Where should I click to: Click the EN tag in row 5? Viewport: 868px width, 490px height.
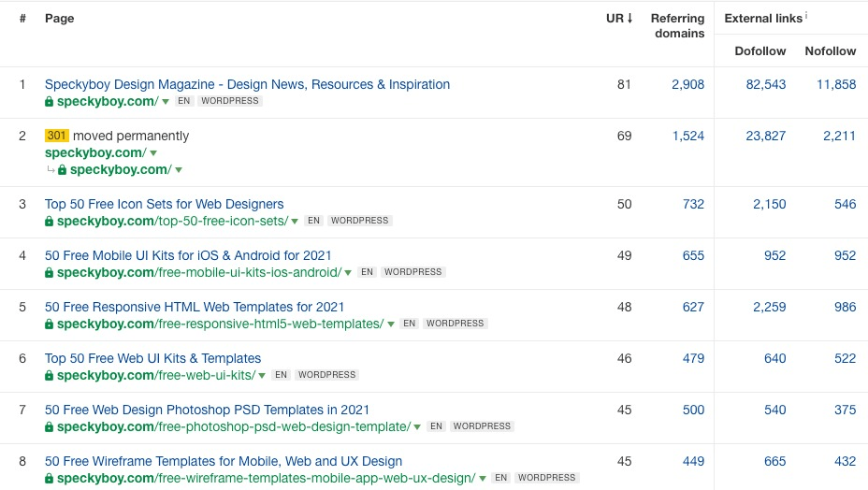pos(409,324)
